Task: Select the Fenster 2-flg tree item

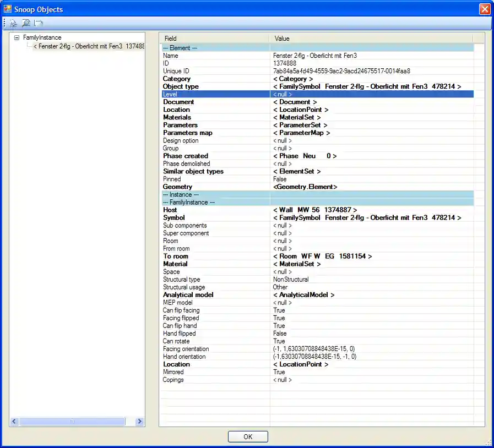Action: pyautogui.click(x=88, y=46)
